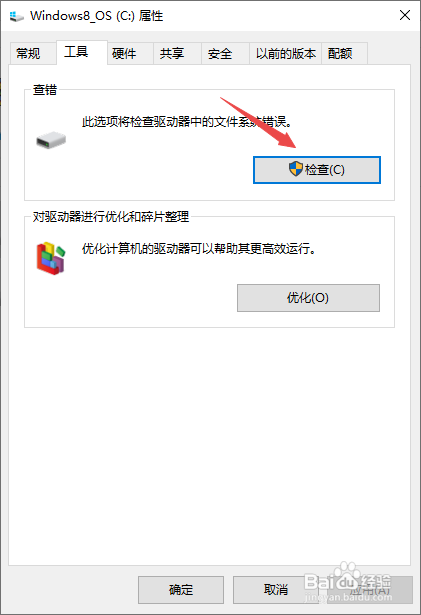Screen dimensions: 421x615
Task: Click the 应用(A) button
Action: [370, 590]
